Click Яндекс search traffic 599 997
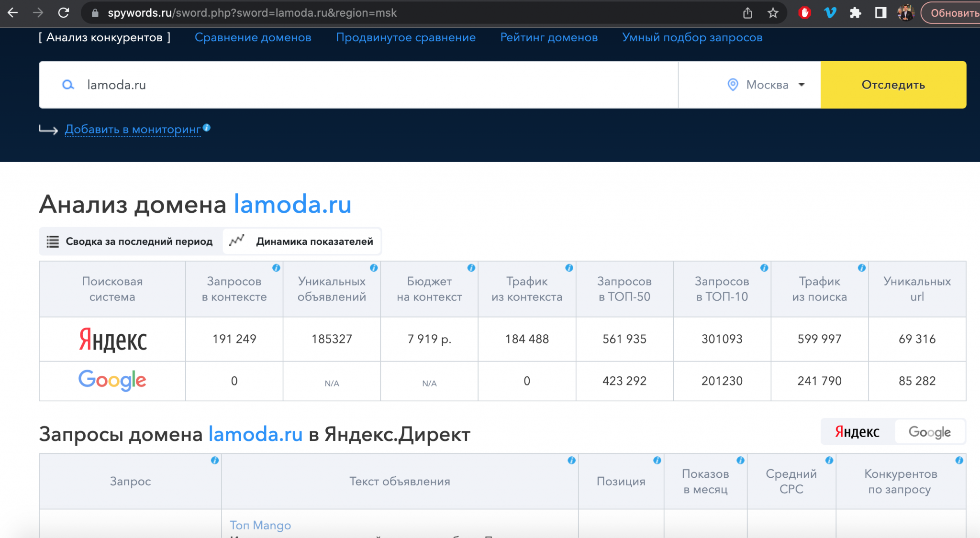Screen dimensions: 980x538 (819, 339)
